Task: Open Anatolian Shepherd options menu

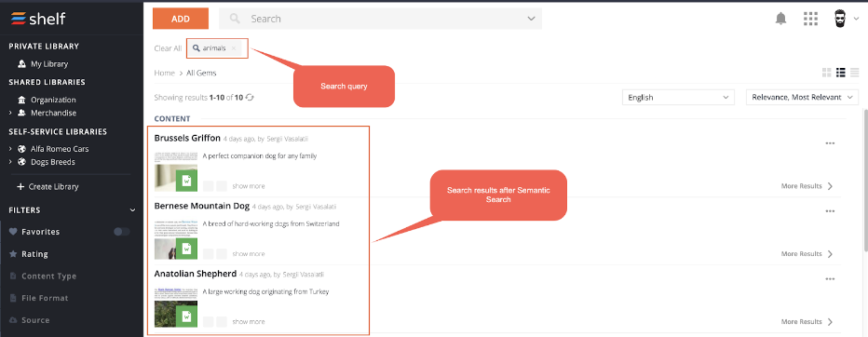Action: pyautogui.click(x=830, y=279)
